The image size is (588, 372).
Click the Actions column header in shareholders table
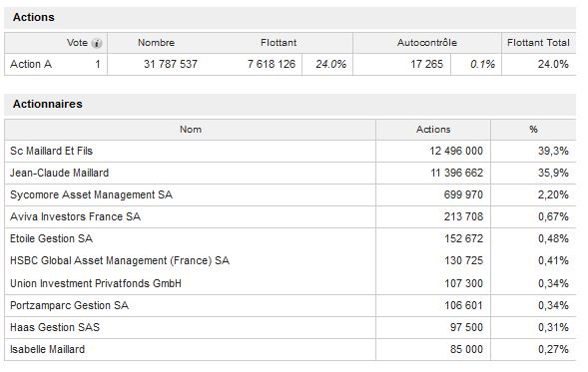433,130
